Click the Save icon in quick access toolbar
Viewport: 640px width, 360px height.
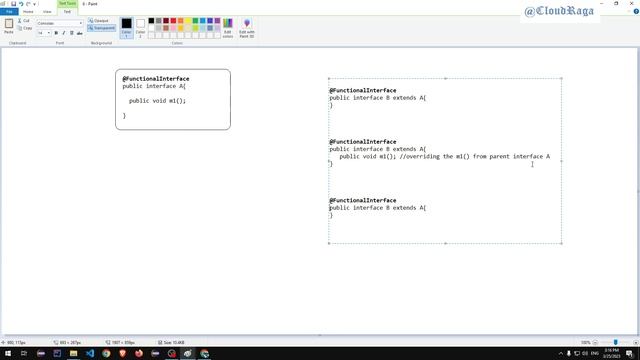click(x=13, y=4)
